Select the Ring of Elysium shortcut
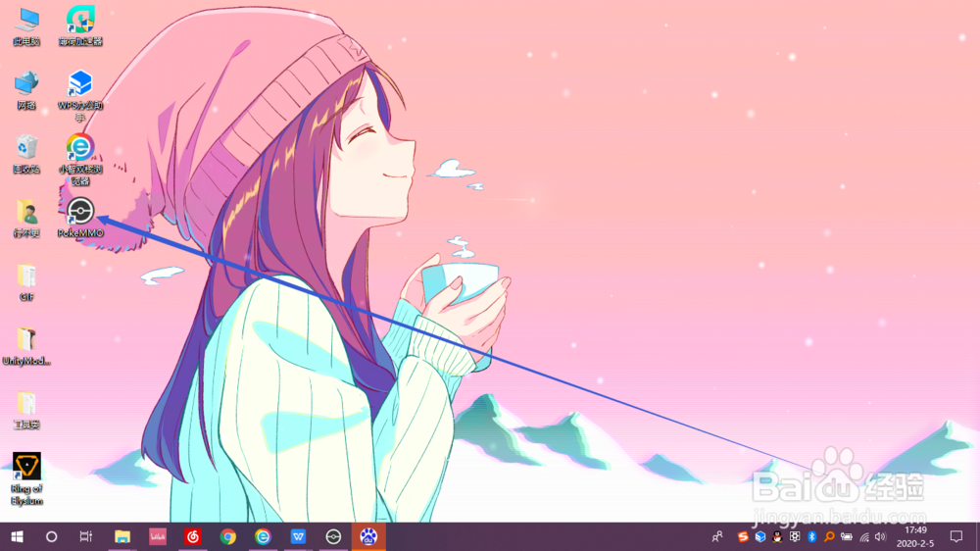The image size is (980, 551). click(26, 479)
